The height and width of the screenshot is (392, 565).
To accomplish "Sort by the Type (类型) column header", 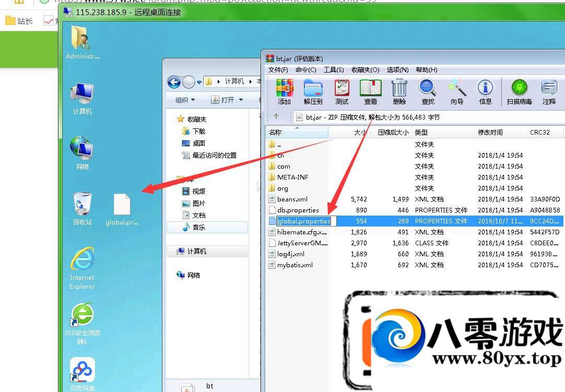I will 443,132.
